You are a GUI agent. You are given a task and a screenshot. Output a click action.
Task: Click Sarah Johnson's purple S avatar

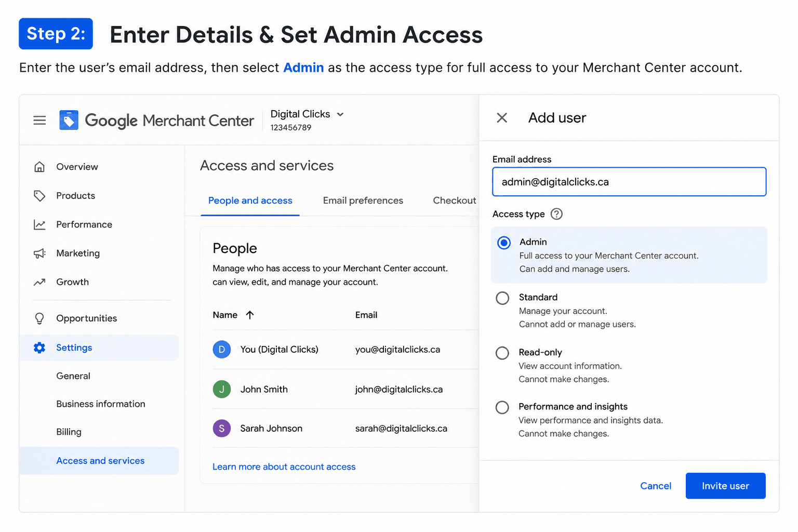(222, 428)
